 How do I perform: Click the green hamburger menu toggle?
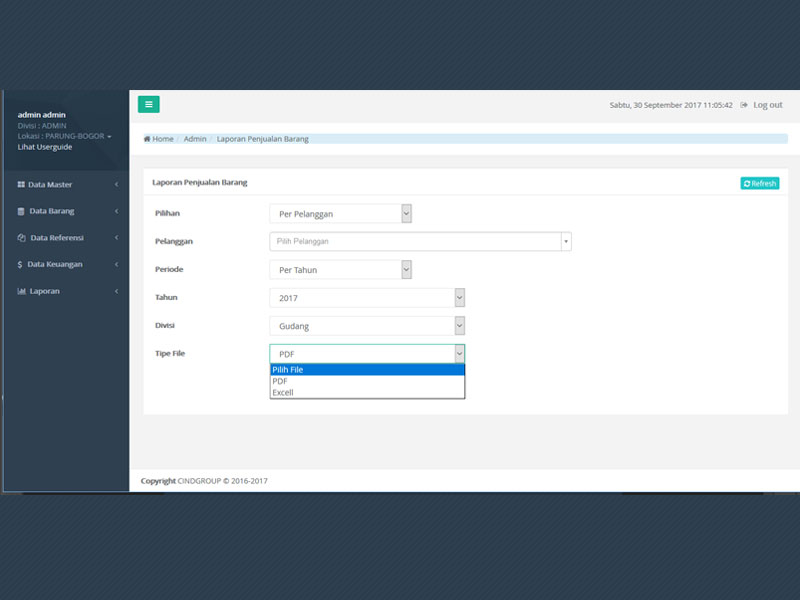[x=148, y=104]
